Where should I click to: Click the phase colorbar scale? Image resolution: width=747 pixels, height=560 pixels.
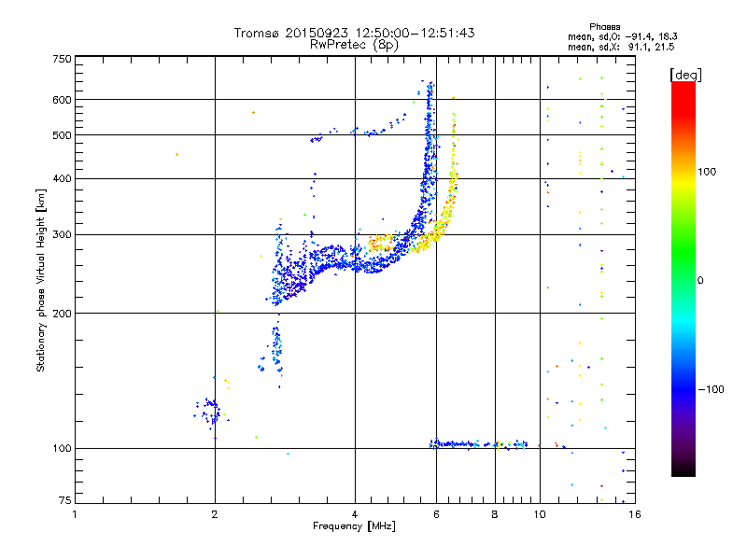click(x=684, y=278)
